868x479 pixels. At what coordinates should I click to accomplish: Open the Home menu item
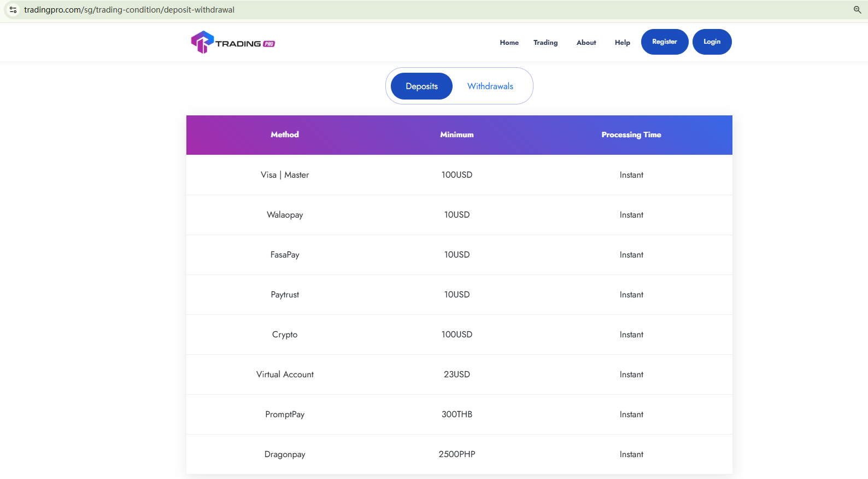pyautogui.click(x=509, y=43)
